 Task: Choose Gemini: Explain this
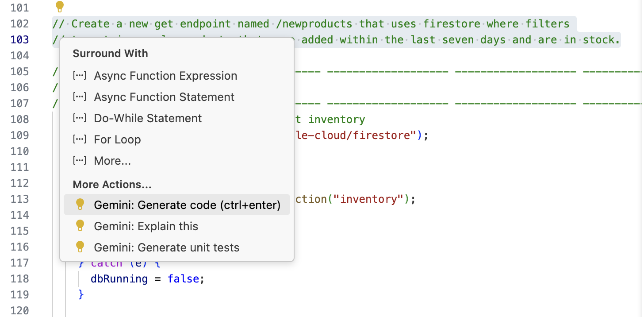[x=177, y=226]
